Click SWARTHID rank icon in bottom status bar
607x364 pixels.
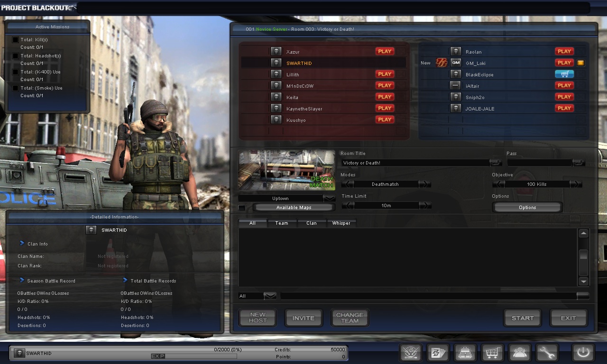click(x=19, y=353)
